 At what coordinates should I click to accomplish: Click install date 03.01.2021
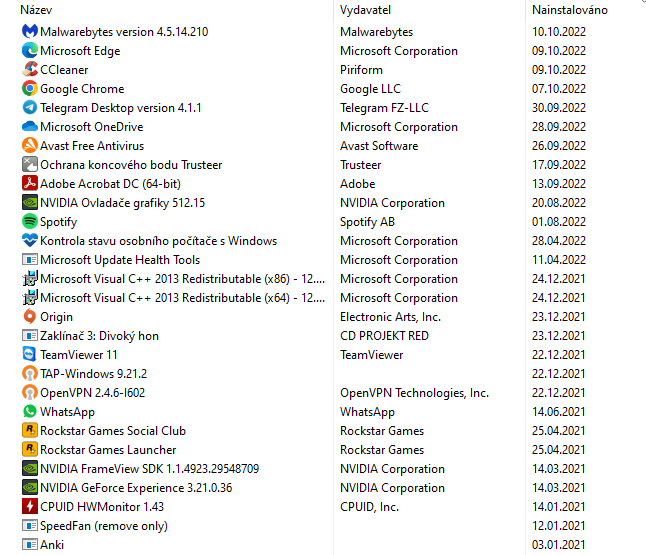click(559, 544)
